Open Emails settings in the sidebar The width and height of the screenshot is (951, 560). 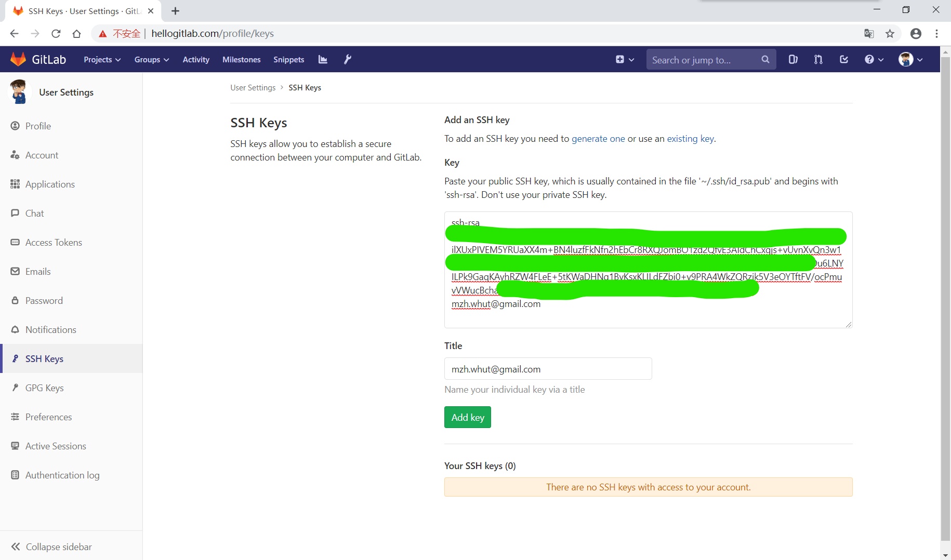pos(71,271)
